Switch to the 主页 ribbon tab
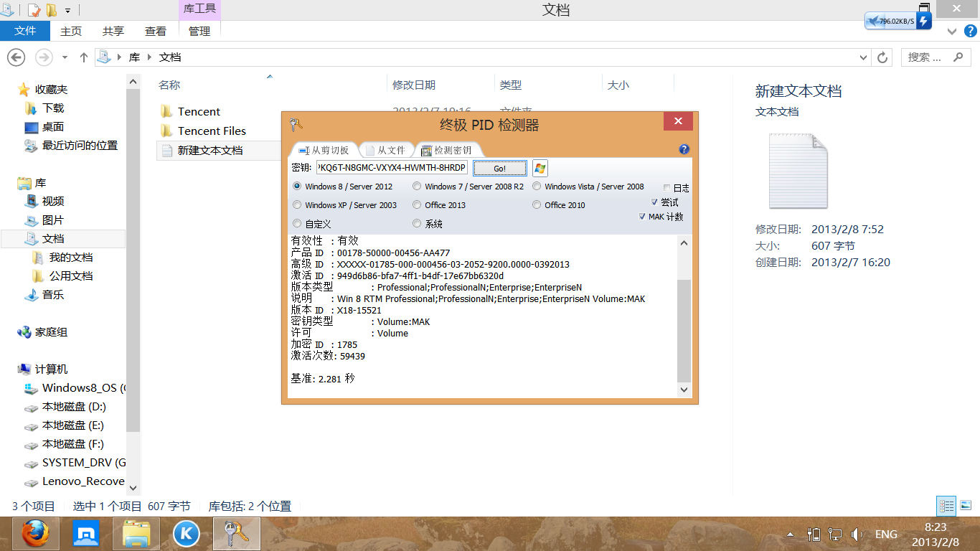This screenshot has height=551, width=980. coord(71,31)
